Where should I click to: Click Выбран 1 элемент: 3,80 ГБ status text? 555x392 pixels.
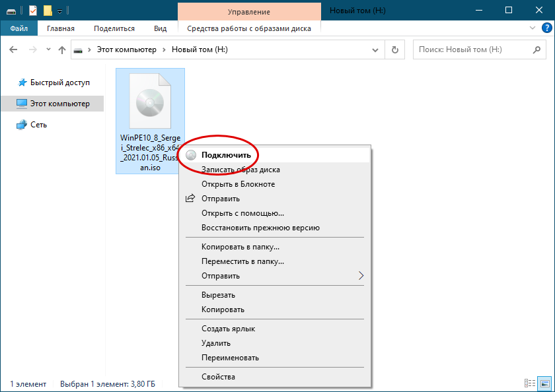108,384
